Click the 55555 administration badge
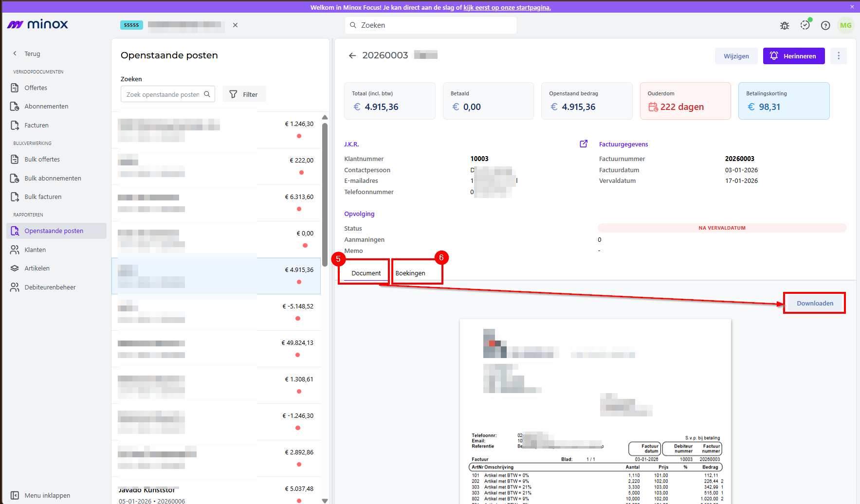This screenshot has height=504, width=860. 131,25
